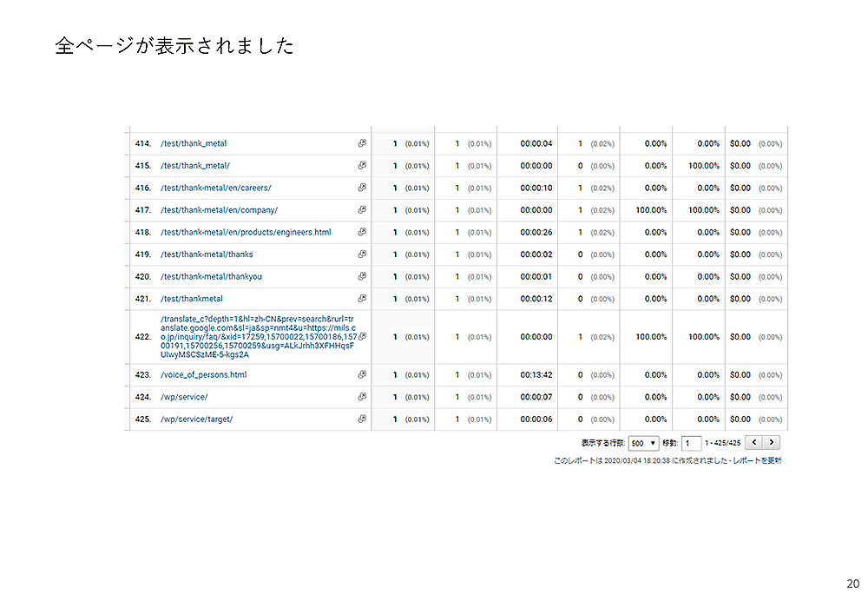Click the 移動 page number input field
Viewport: 868px width, 601px height.
[x=691, y=443]
